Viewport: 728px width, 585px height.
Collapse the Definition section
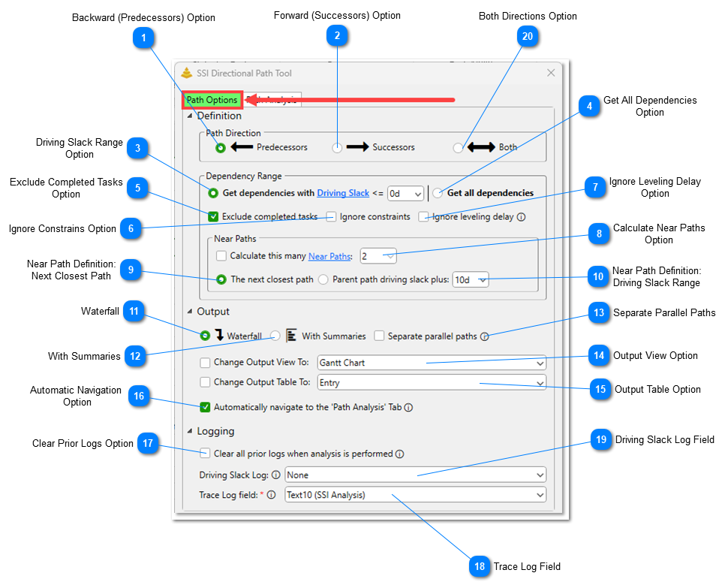pos(189,116)
